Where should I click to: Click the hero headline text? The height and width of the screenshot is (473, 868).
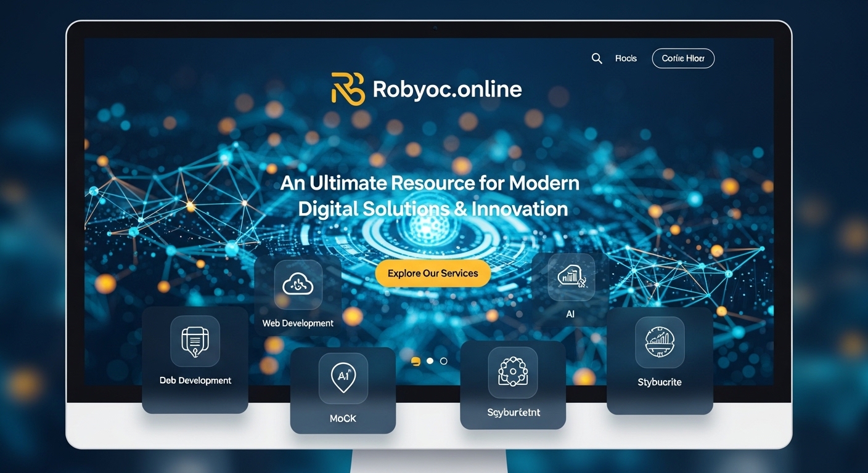(433, 196)
